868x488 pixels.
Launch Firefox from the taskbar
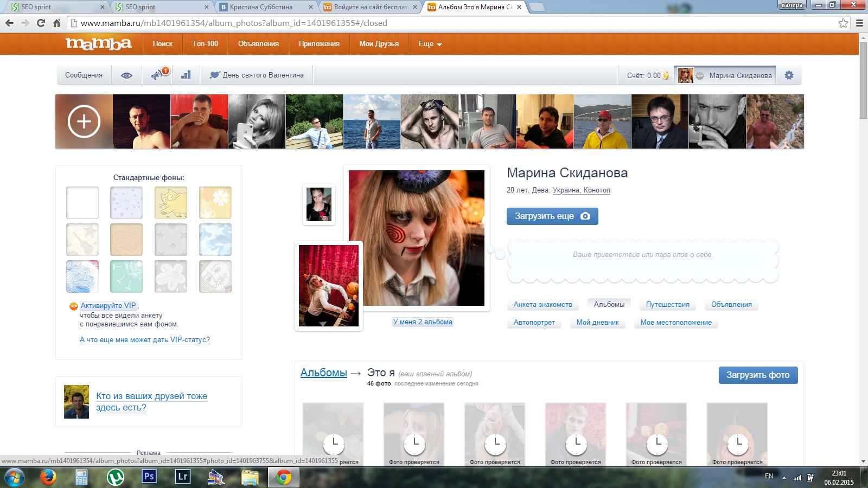pyautogui.click(x=48, y=477)
